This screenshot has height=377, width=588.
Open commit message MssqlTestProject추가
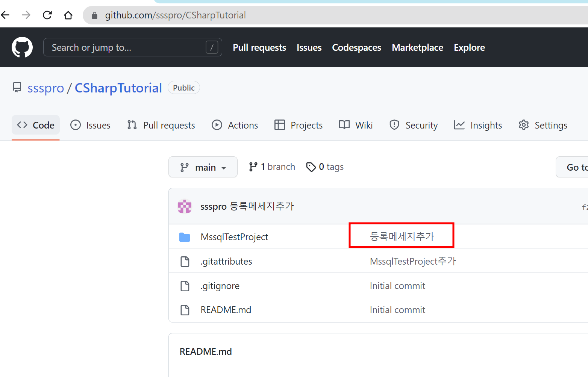click(413, 261)
